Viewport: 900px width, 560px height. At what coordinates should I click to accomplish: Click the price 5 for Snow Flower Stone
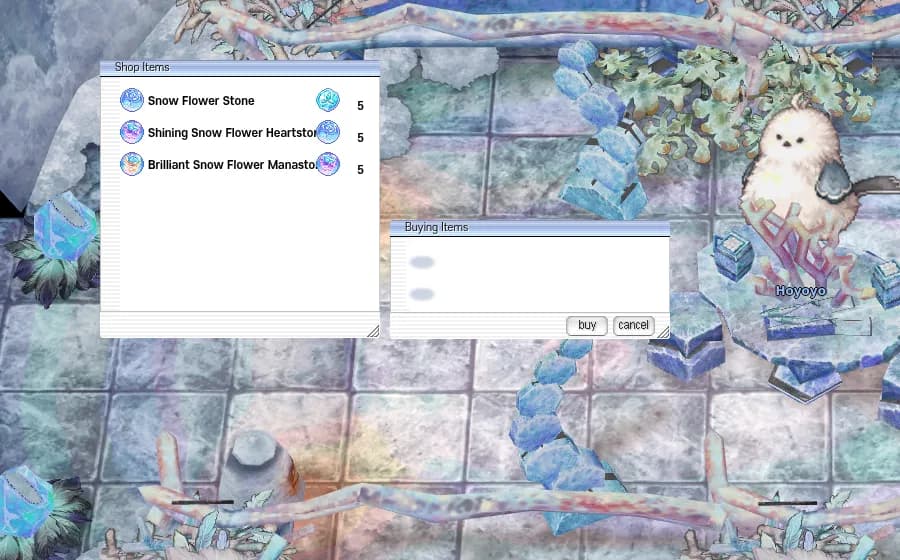pyautogui.click(x=360, y=106)
